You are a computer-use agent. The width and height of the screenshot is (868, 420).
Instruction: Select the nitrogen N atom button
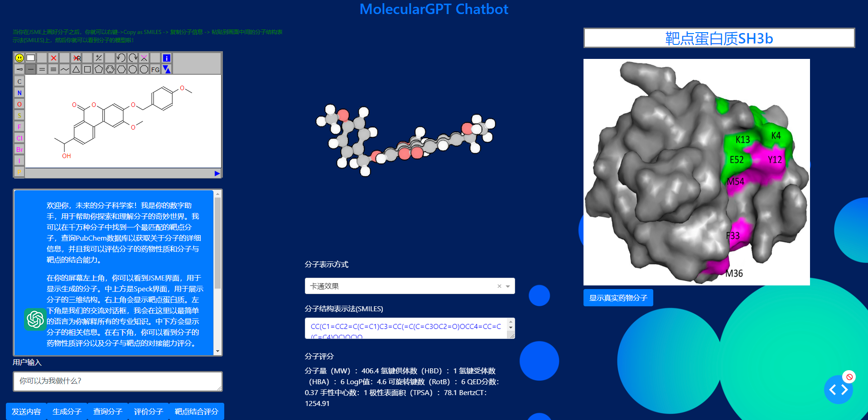click(x=19, y=93)
